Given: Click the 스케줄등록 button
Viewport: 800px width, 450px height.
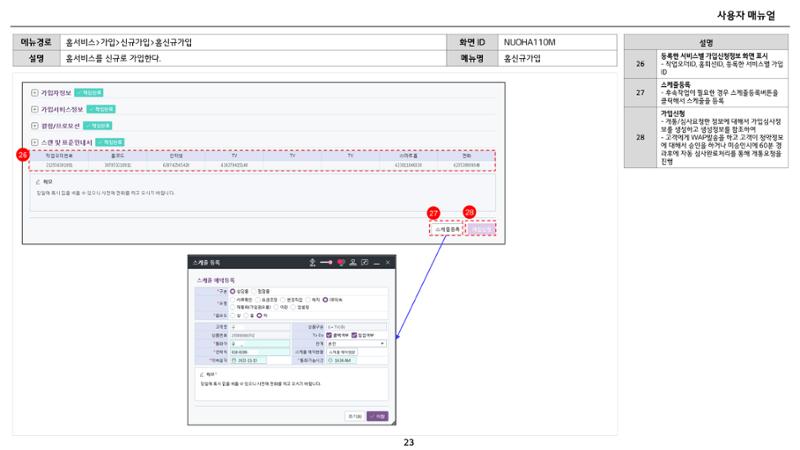Looking at the screenshot, I should point(447,230).
